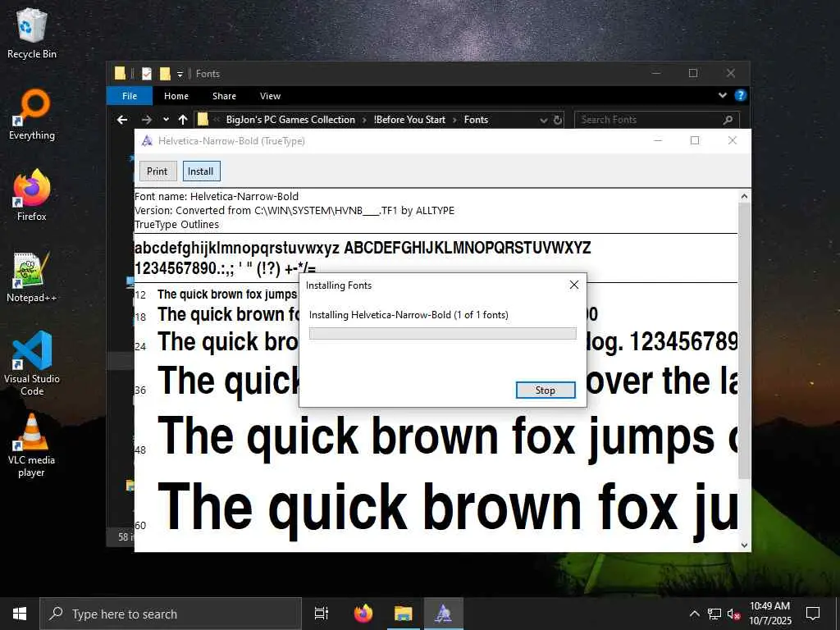Show hidden system tray icons
840x630 pixels.
(x=694, y=614)
